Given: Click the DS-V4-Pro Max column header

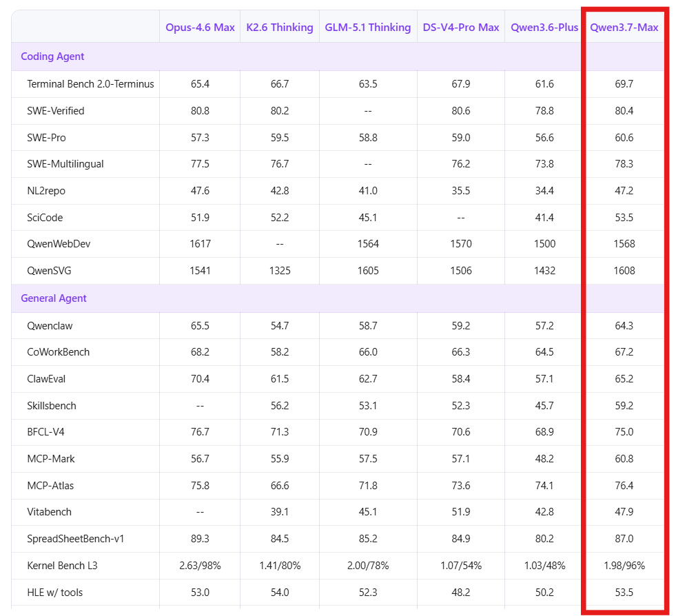Looking at the screenshot, I should 461,27.
